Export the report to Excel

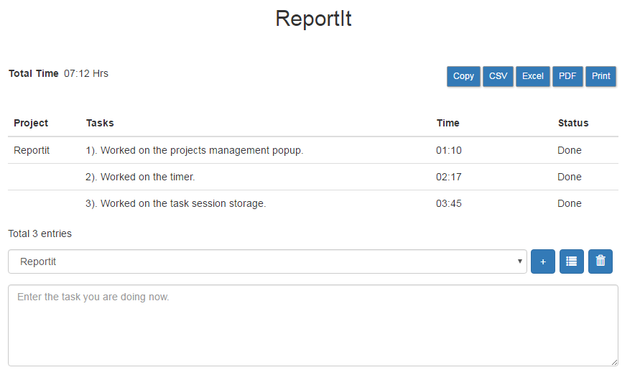(533, 76)
